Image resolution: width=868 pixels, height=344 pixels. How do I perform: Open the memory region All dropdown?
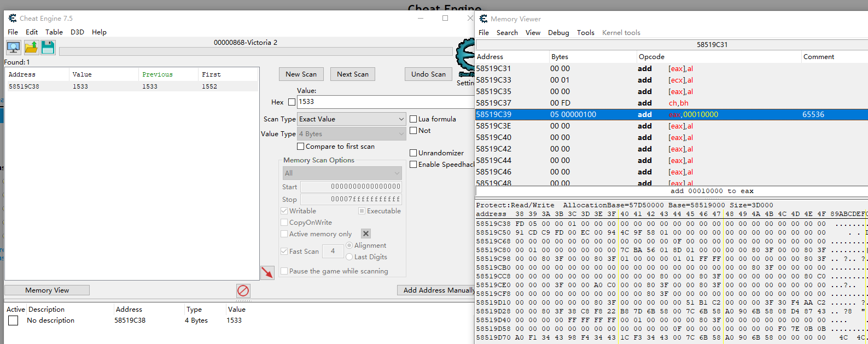(x=342, y=173)
